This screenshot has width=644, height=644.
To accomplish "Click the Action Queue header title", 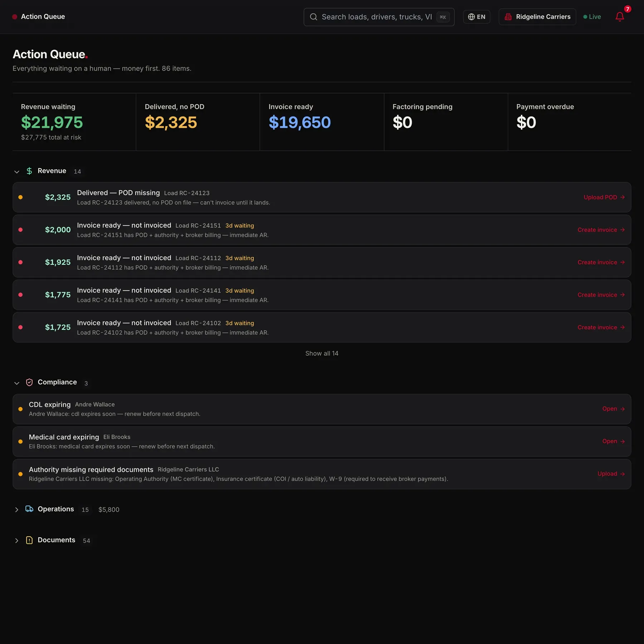I will [43, 17].
